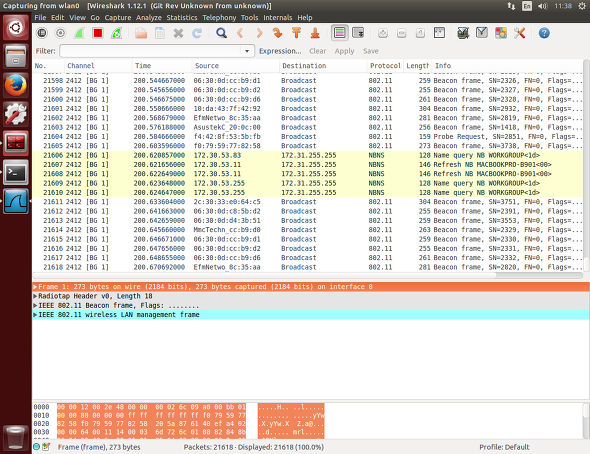The height and width of the screenshot is (454, 590).
Task: Start a new capture with shark fin
Action: [x=79, y=33]
